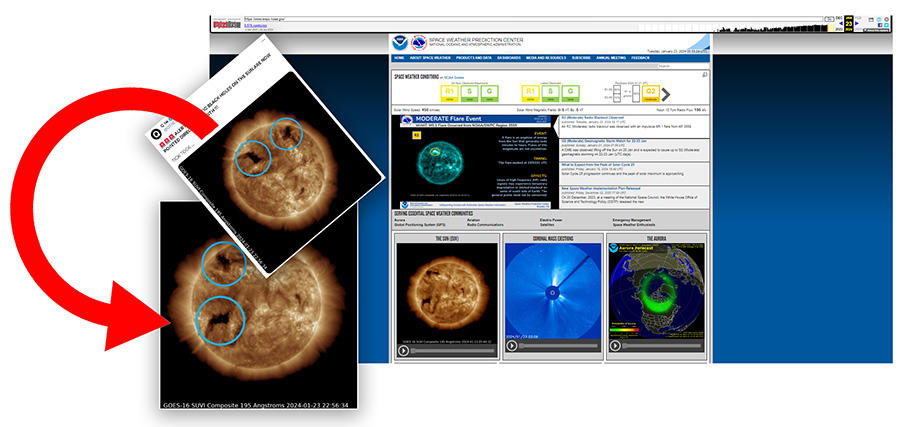Open the Aviation community link
The image size is (900, 427).
(474, 220)
